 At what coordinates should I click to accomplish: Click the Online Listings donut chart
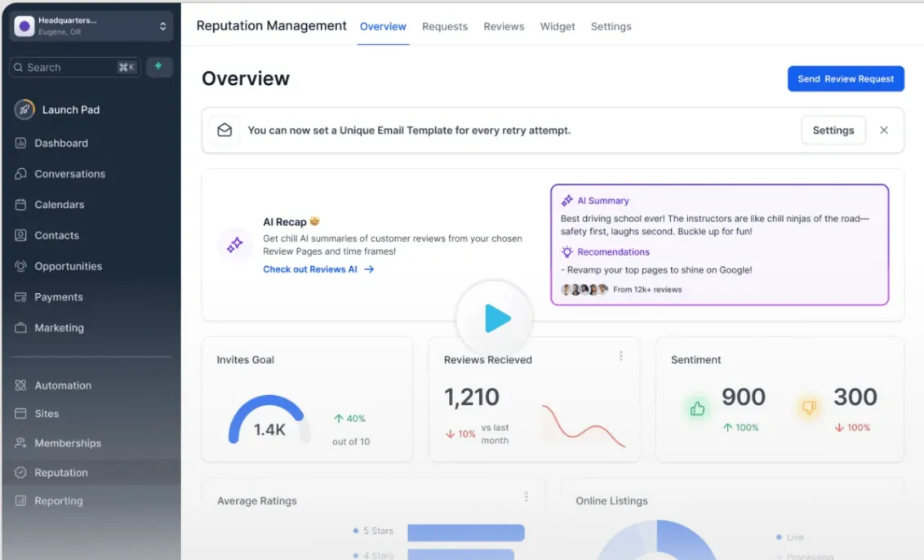point(657,540)
